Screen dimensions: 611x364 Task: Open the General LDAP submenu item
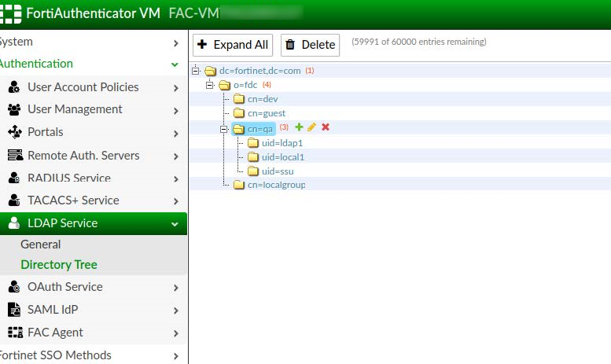pyautogui.click(x=41, y=245)
